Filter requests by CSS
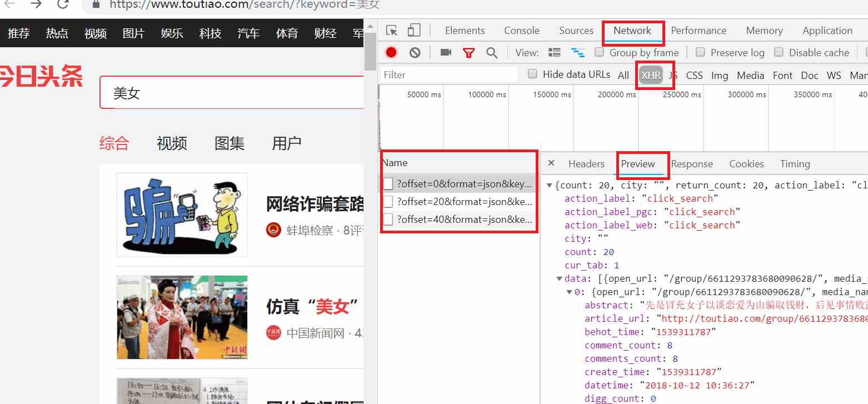 [694, 75]
